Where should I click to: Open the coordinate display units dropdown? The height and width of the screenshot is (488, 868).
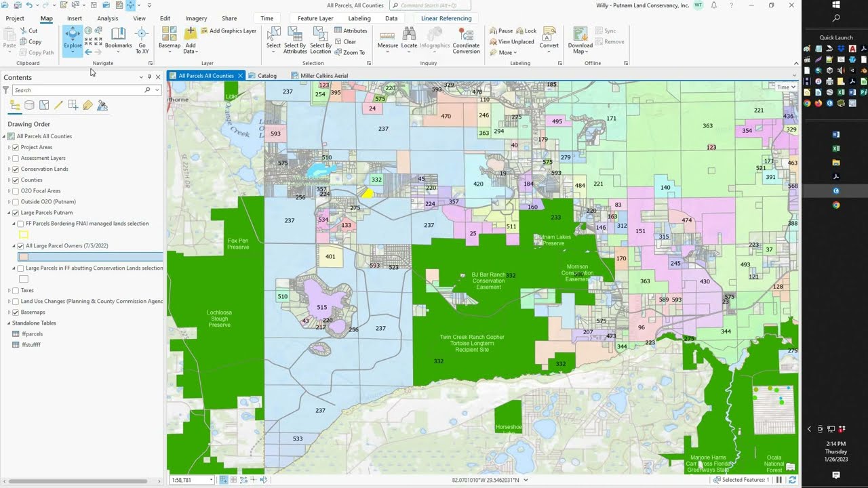(x=526, y=480)
